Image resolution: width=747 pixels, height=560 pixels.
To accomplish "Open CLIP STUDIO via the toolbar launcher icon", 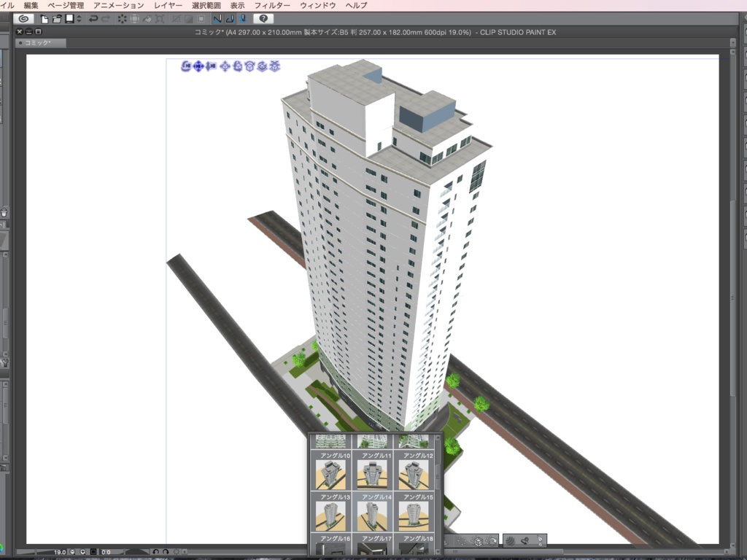I will 25,18.
